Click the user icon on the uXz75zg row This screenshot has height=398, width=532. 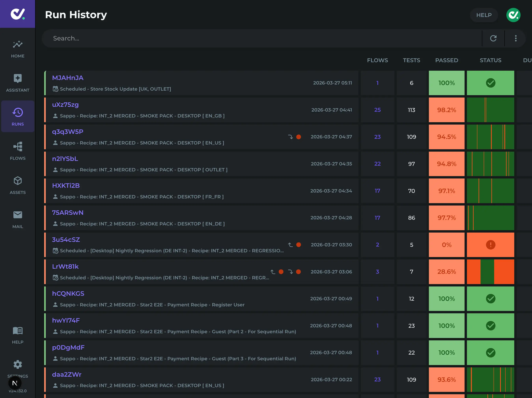pyautogui.click(x=55, y=116)
